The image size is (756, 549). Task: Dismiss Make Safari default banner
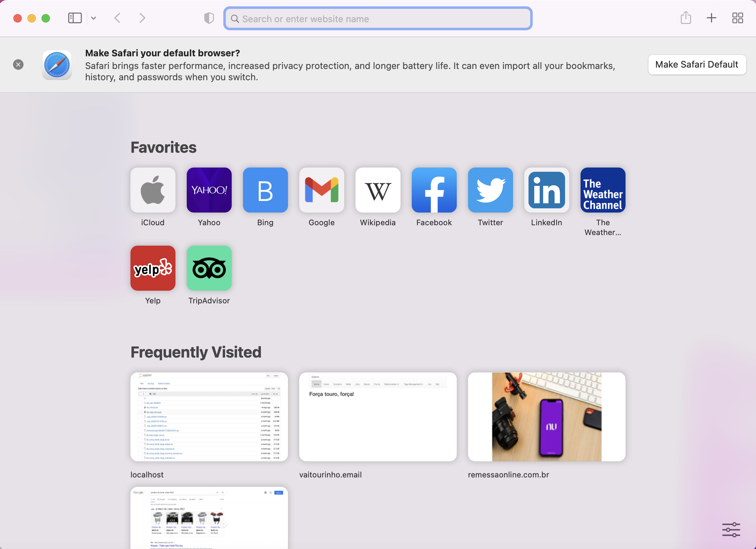tap(18, 65)
